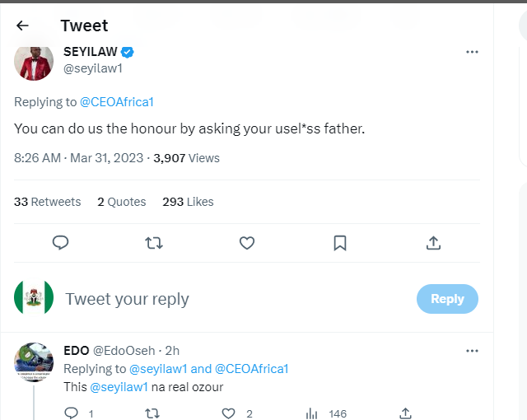Image resolution: width=527 pixels, height=420 pixels.
Task: Share the EDO reply
Action: point(405,413)
